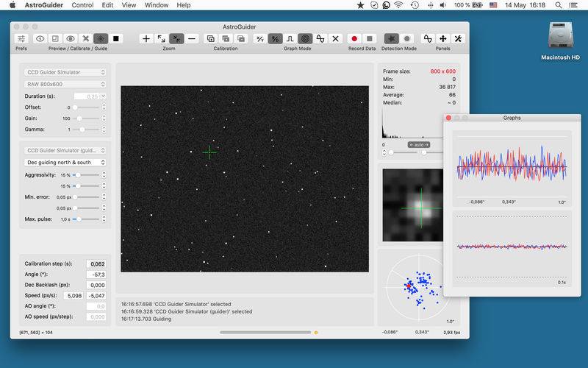Adjust the first Aggressivity slider
This screenshot has height=368, width=588.
pos(86,175)
